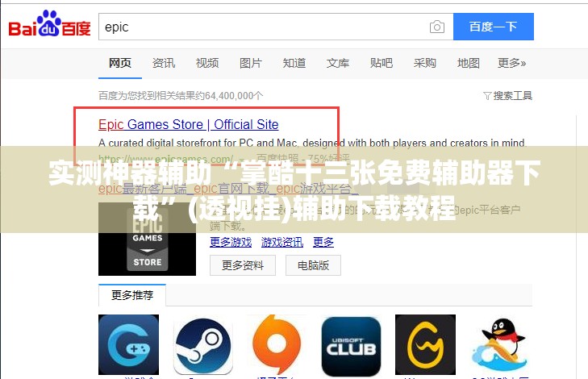Open the 知道 tab
This screenshot has width=588, height=379.
pos(294,63)
